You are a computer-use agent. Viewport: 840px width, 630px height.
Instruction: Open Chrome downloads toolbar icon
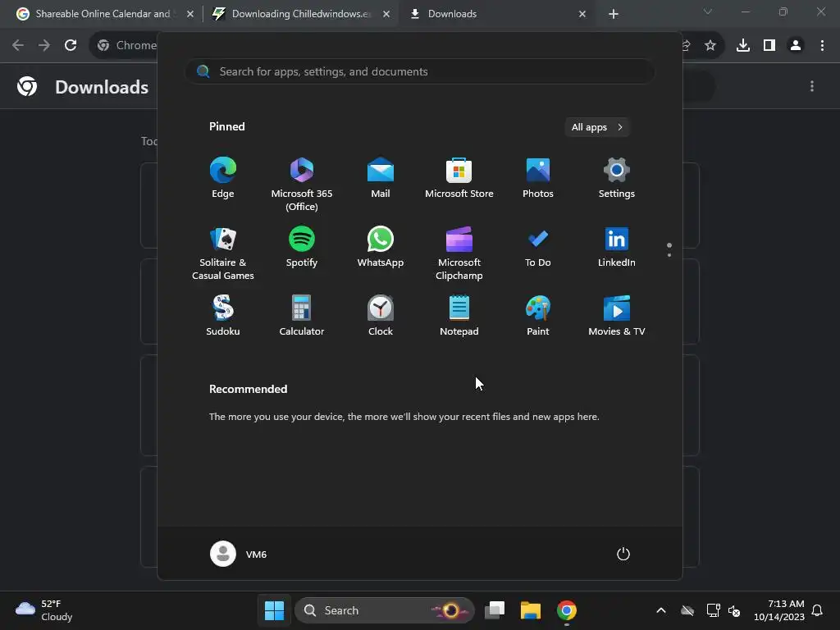(743, 46)
